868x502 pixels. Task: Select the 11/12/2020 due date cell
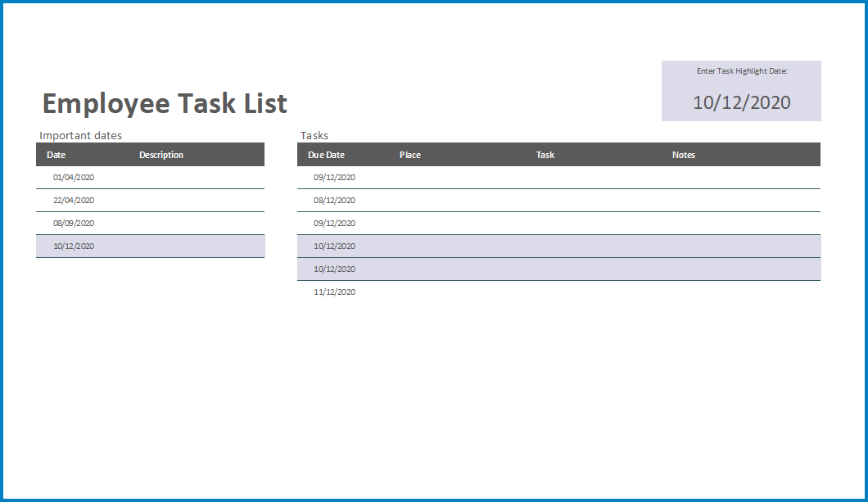335,292
